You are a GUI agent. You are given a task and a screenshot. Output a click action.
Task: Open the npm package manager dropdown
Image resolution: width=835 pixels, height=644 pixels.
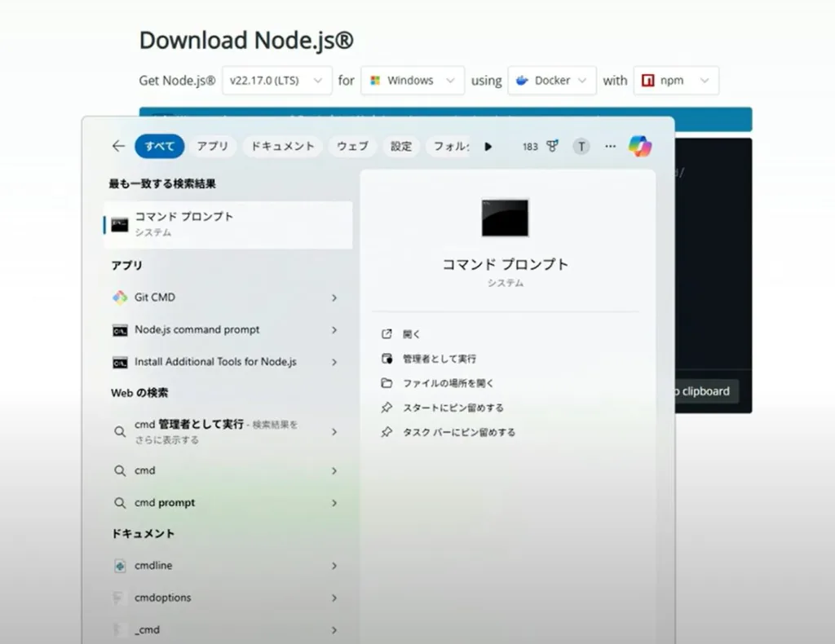676,81
